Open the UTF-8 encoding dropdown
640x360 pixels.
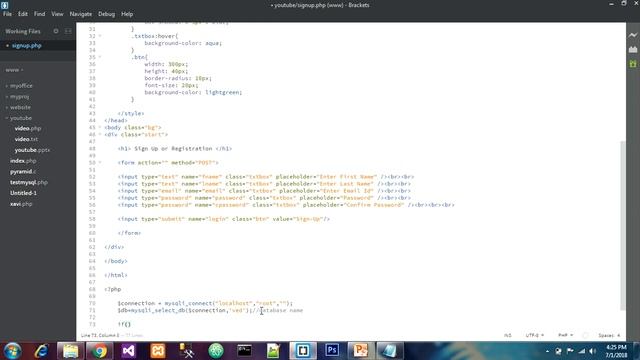(x=535, y=335)
